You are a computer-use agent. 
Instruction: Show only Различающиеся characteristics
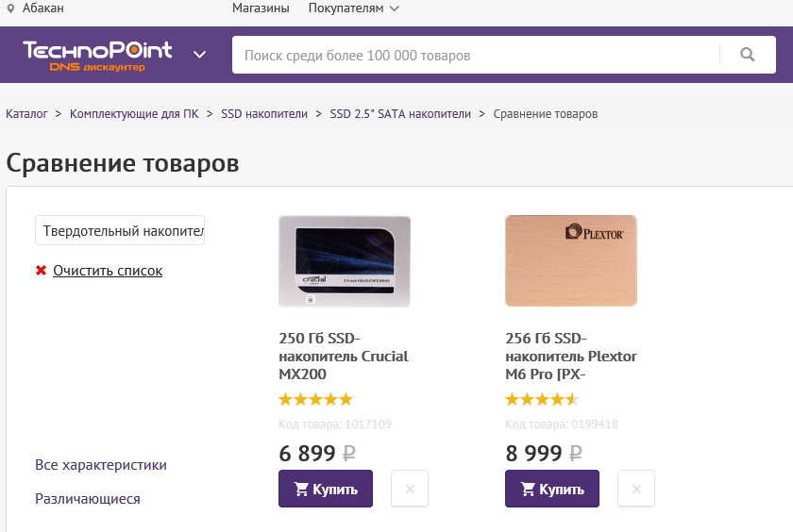click(x=88, y=499)
